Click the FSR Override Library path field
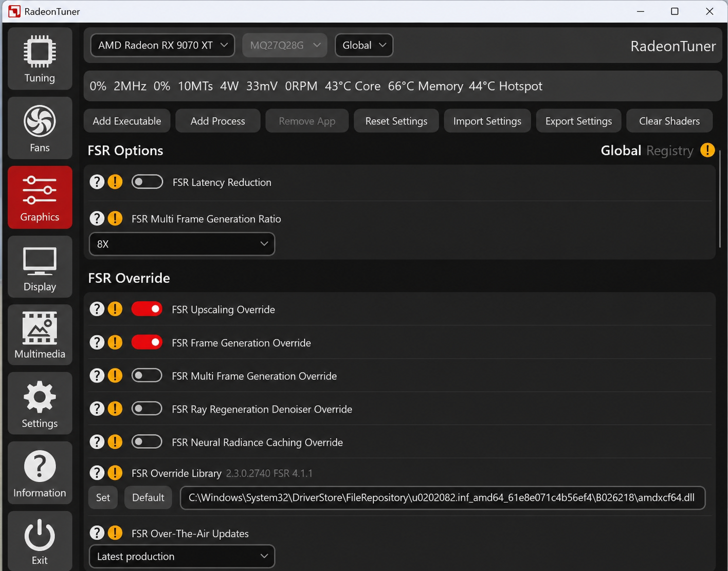Image resolution: width=728 pixels, height=571 pixels. coord(442,498)
